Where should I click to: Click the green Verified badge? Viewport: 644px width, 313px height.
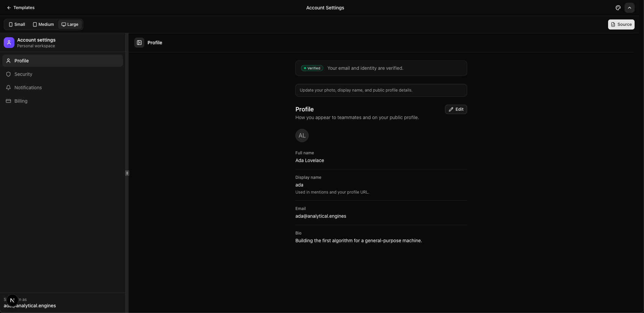(x=312, y=68)
